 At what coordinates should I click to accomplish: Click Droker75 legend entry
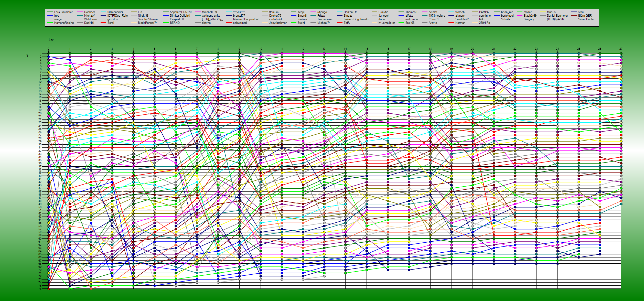point(275,16)
